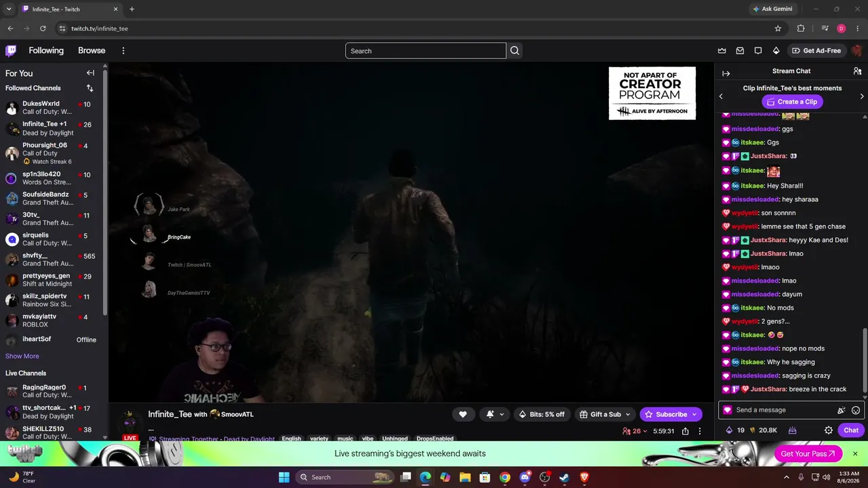
Task: Open the chat celebration effects icon
Action: point(841,410)
